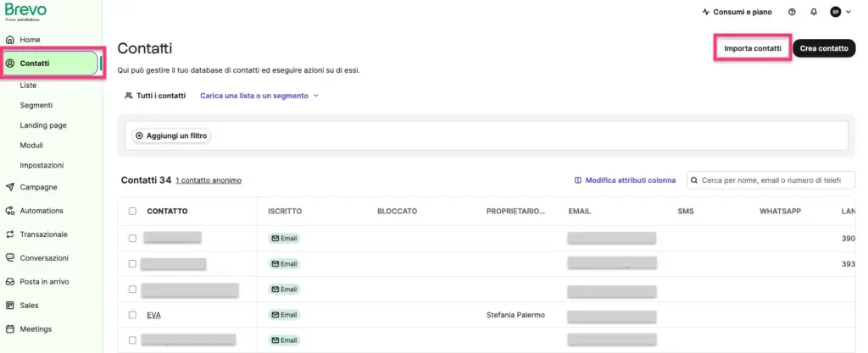Open Aggiungi un filtro selector
Screen dimensions: 868x353
[x=171, y=135]
